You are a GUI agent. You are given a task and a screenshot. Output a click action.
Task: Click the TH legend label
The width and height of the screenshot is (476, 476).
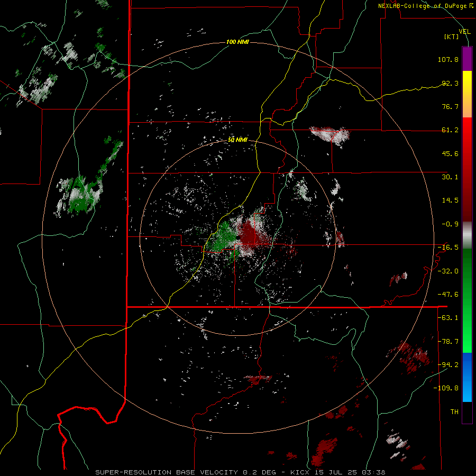tap(454, 412)
